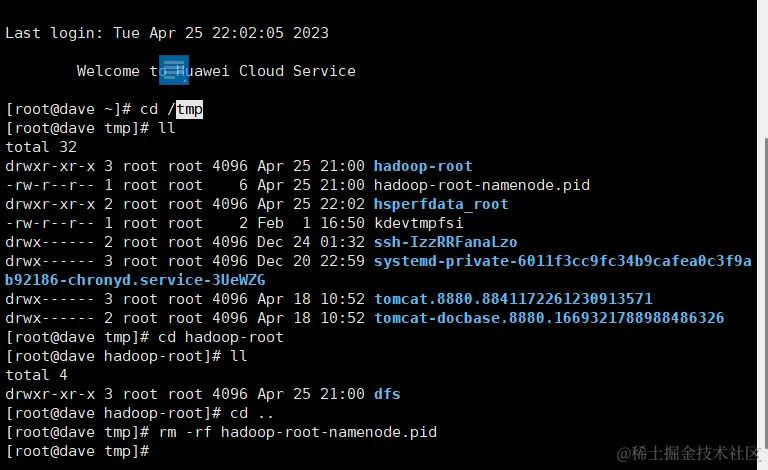Click the highlighted tmp text selection
This screenshot has height=470, width=768.
click(189, 109)
